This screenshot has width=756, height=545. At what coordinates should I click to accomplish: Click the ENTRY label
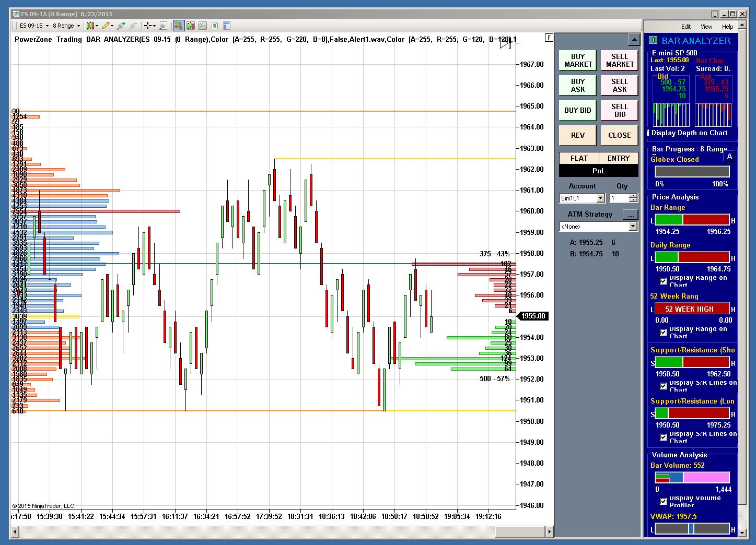tap(619, 158)
